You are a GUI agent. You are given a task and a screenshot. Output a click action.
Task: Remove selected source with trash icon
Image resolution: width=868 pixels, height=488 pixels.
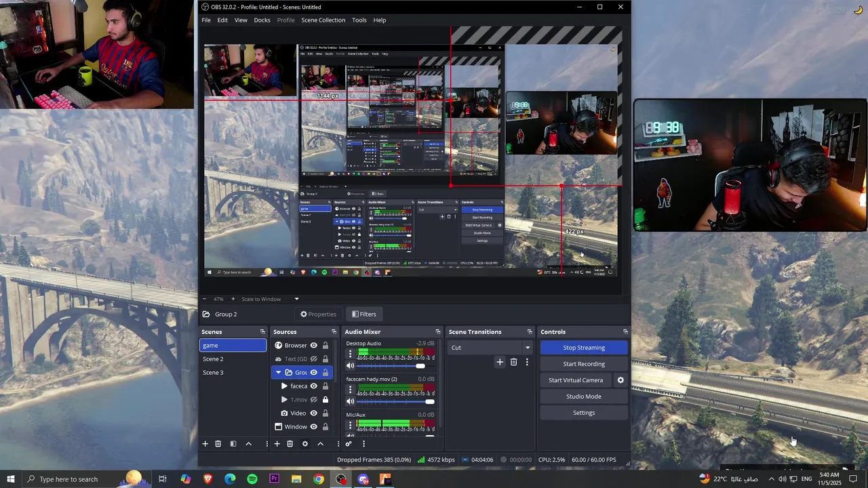pyautogui.click(x=290, y=444)
